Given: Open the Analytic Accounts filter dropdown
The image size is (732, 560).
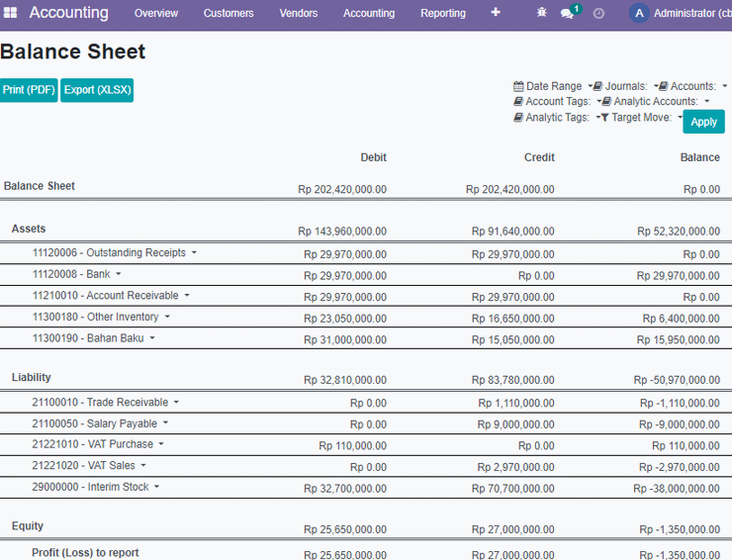Looking at the screenshot, I should [x=656, y=101].
